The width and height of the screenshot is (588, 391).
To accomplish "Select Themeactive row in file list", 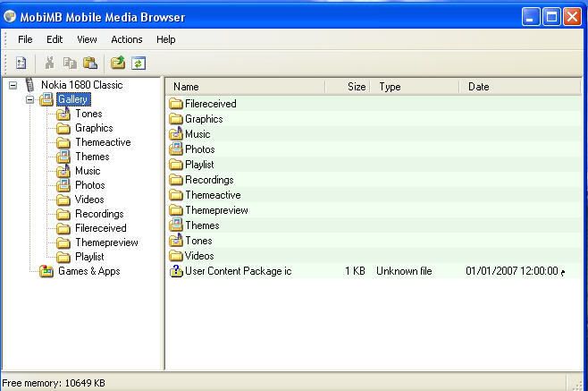I will point(374,195).
